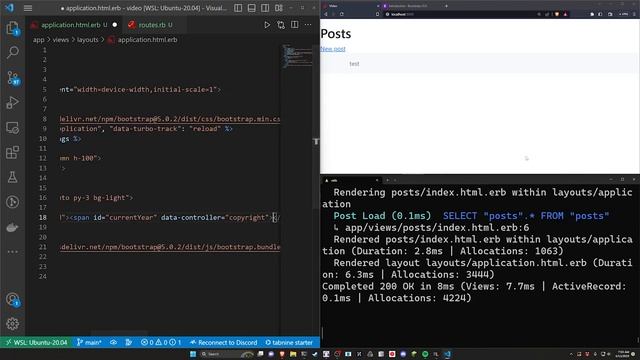Click the bootstrap.min.css URL on line 8
Image resolution: width=640 pixels, height=360 pixels.
pyautogui.click(x=170, y=119)
